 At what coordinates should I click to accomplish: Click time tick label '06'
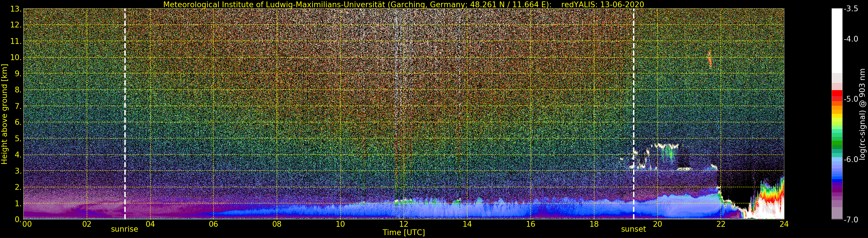(213, 224)
